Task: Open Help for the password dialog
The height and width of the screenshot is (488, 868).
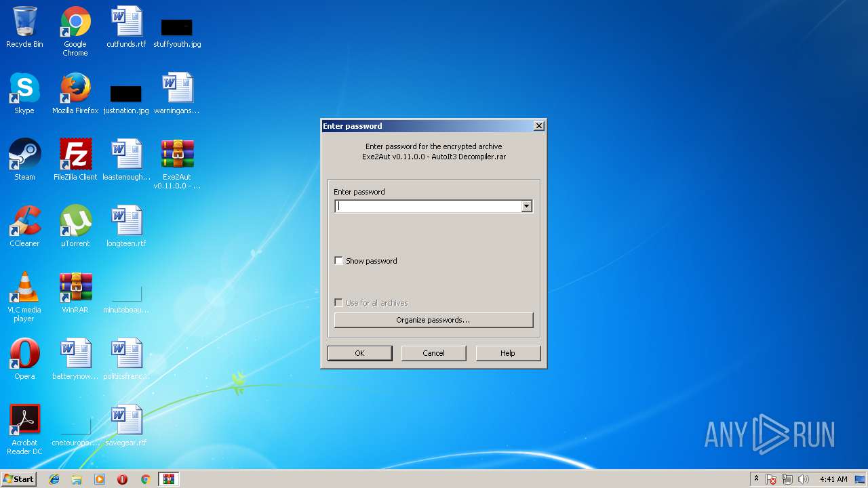Action: click(508, 353)
